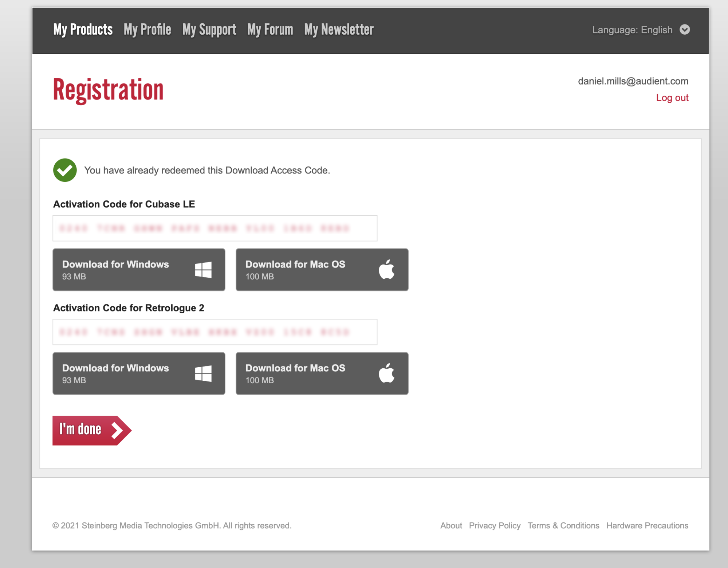This screenshot has width=728, height=568.
Task: Select the Cubase LE activation code field
Action: pyautogui.click(x=215, y=228)
